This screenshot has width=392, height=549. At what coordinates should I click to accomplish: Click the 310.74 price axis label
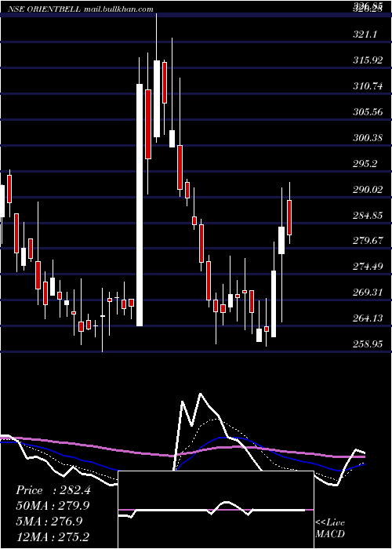coord(368,86)
